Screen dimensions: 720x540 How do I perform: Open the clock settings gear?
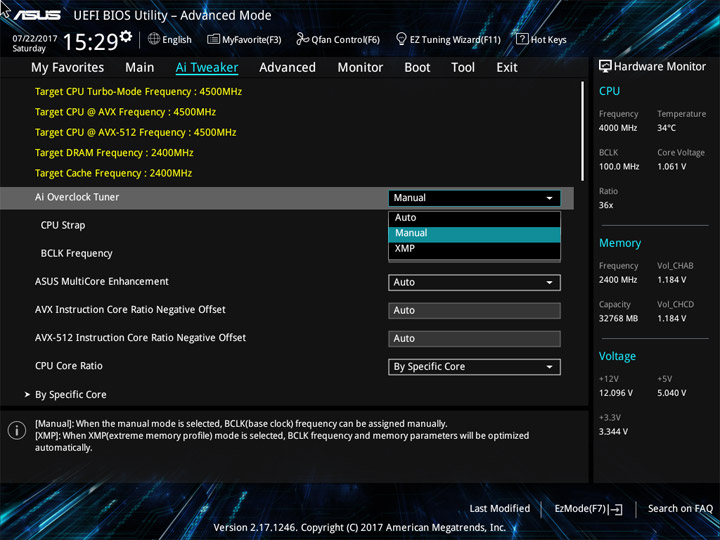click(125, 36)
